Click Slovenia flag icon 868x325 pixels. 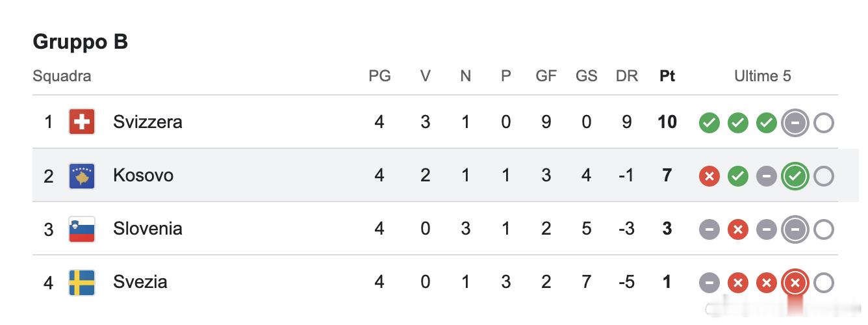pyautogui.click(x=82, y=229)
